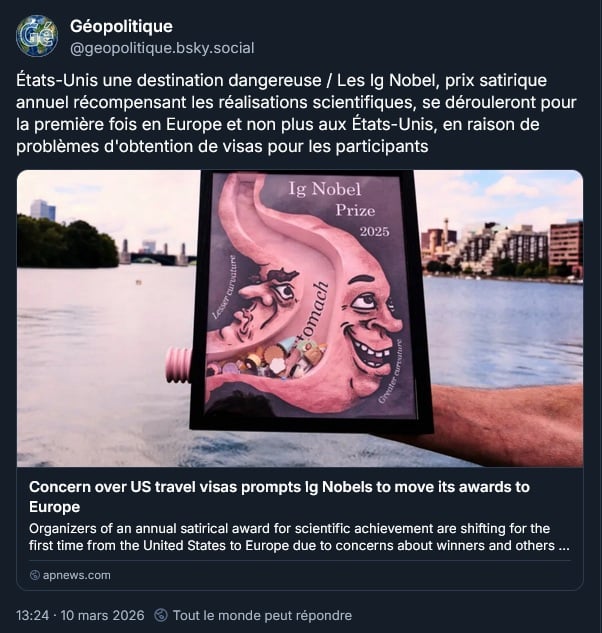
Task: Click the reply-settings globe icon
Action: pyautogui.click(x=161, y=615)
